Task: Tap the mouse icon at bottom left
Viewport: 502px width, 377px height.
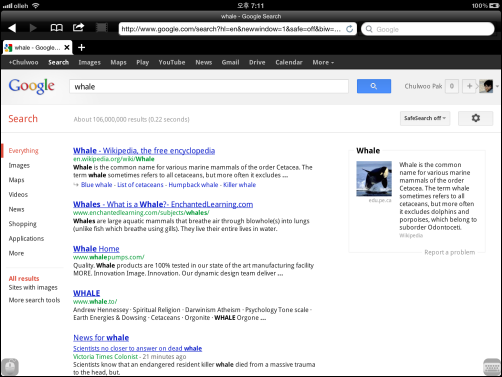Action: pos(10,367)
